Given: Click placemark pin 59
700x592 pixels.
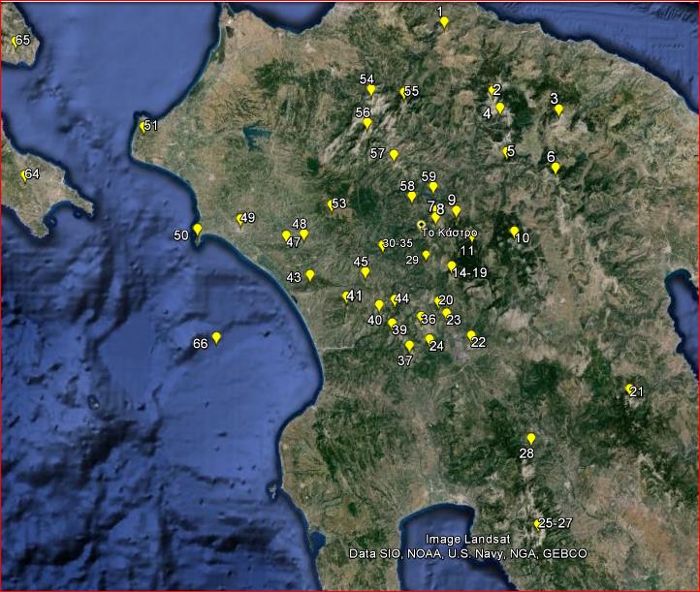Looking at the screenshot, I should coord(432,187).
